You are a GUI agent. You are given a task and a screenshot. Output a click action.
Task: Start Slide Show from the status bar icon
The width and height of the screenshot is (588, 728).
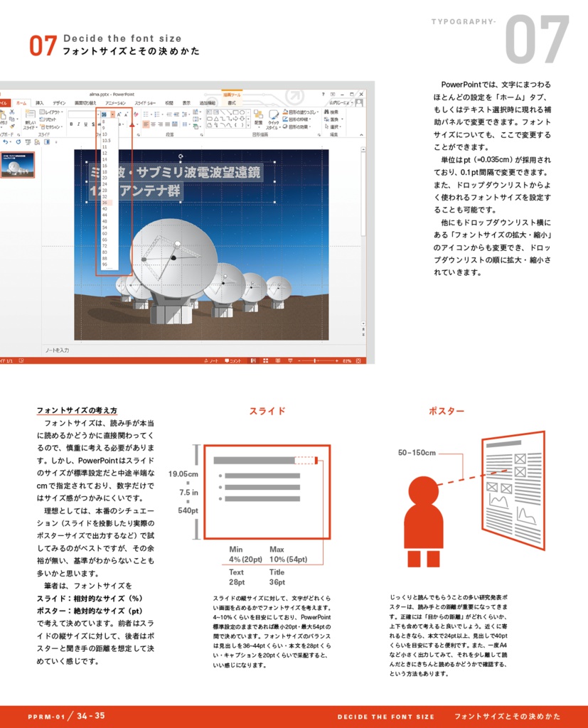tap(290, 360)
